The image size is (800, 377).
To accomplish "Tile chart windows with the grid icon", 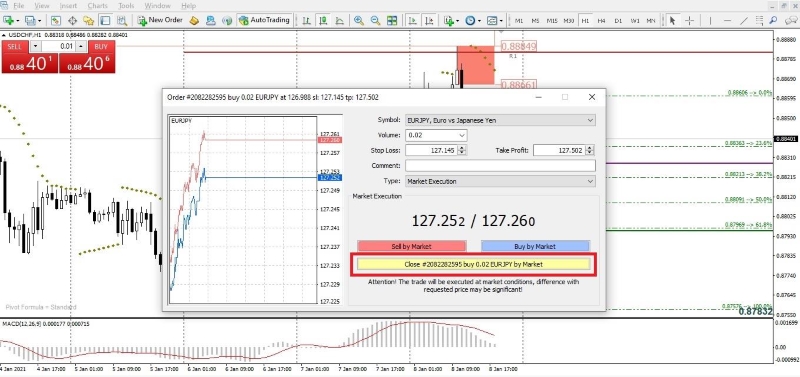I will click(x=392, y=20).
